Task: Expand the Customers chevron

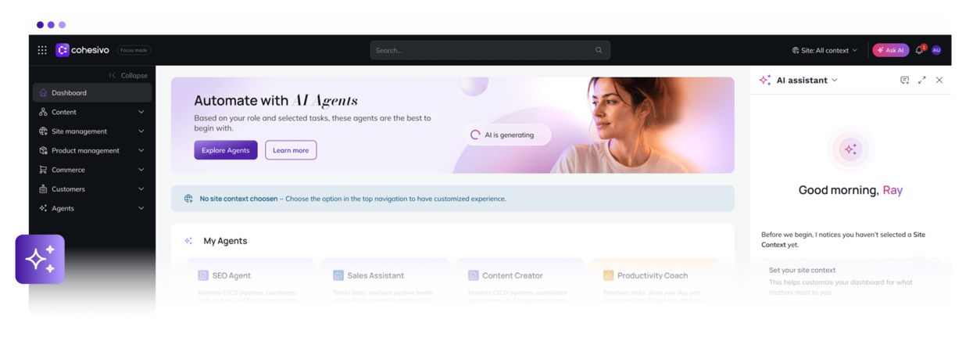Action: 141,189
